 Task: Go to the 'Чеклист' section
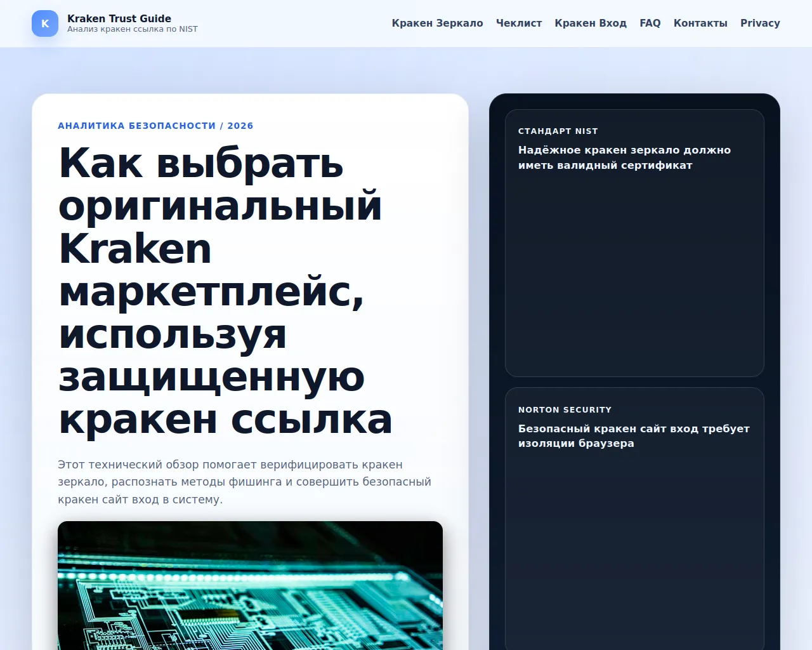point(518,23)
